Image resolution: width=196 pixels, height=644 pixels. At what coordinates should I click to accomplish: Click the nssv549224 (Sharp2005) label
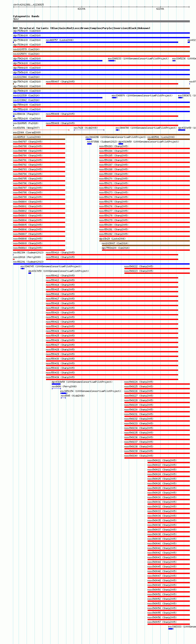pos(139,382)
